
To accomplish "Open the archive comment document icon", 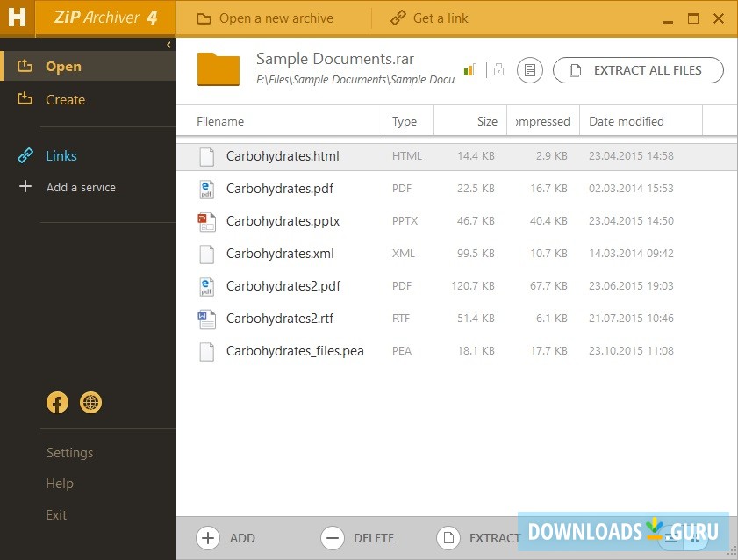I will click(529, 70).
